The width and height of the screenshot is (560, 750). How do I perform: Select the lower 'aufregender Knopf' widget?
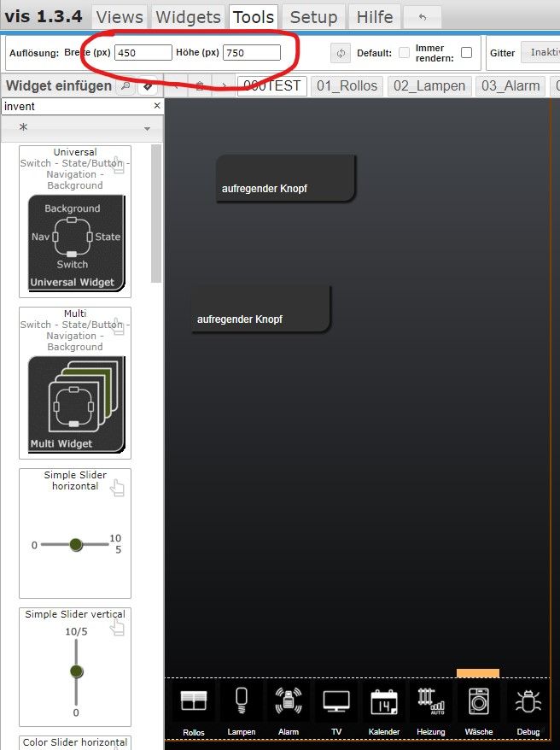(260, 308)
